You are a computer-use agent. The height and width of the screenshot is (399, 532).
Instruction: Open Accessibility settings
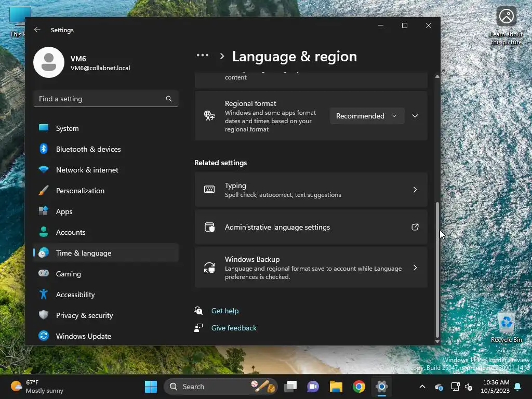coord(106,295)
